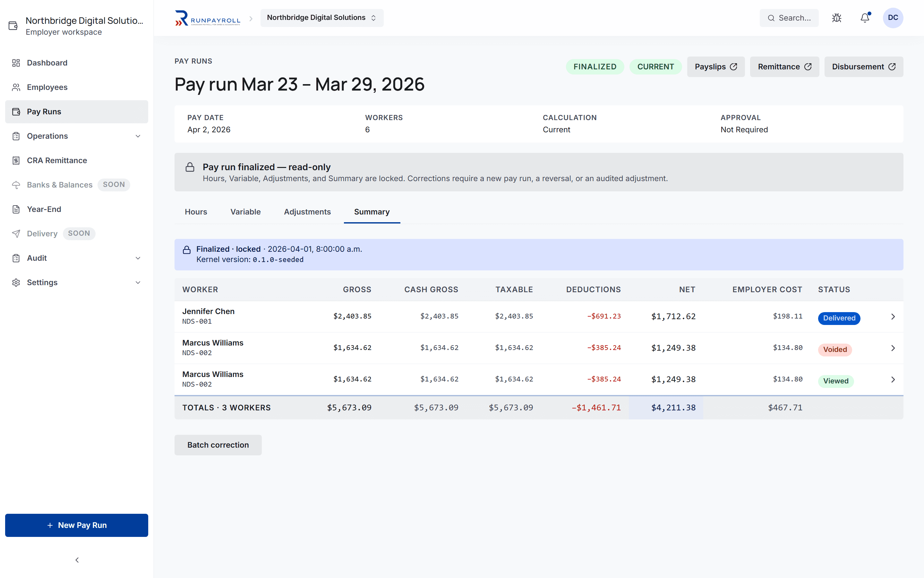Open Employees in the sidebar
The width and height of the screenshot is (924, 578).
pos(76,87)
